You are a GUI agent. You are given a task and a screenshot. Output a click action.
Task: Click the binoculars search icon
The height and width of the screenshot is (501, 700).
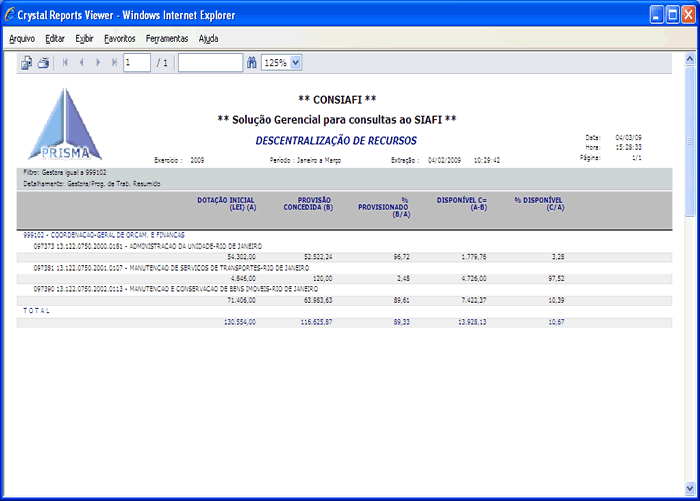click(252, 63)
